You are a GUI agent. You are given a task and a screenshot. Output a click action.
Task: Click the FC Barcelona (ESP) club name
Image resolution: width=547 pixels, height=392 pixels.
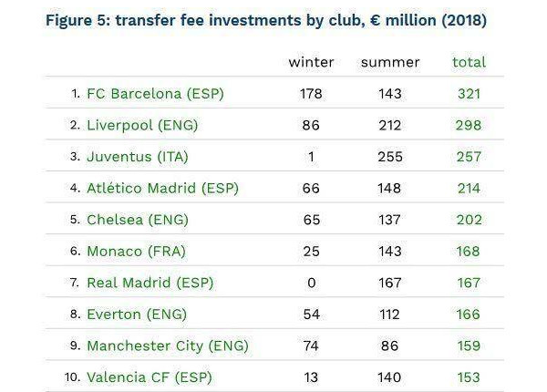click(x=155, y=93)
